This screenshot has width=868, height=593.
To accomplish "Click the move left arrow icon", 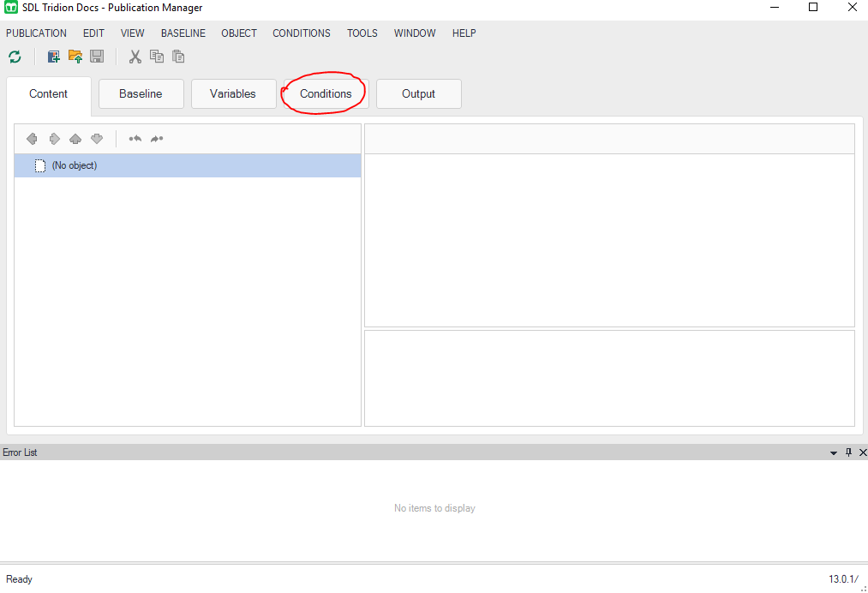I will pyautogui.click(x=33, y=139).
